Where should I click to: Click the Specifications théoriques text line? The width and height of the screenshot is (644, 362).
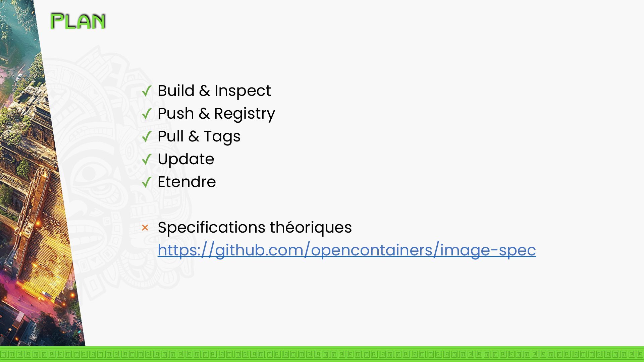(255, 227)
